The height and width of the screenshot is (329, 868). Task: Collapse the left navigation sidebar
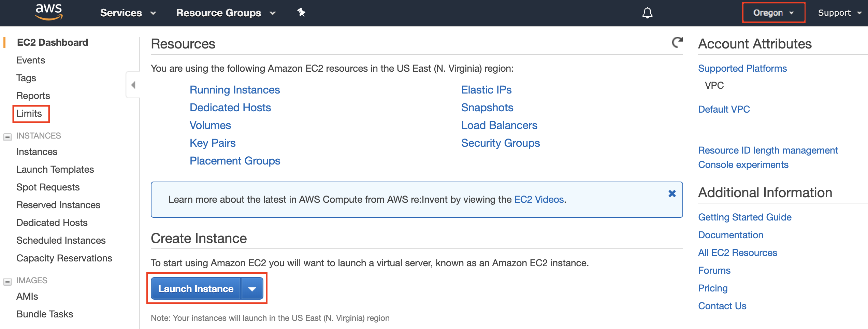coord(133,85)
